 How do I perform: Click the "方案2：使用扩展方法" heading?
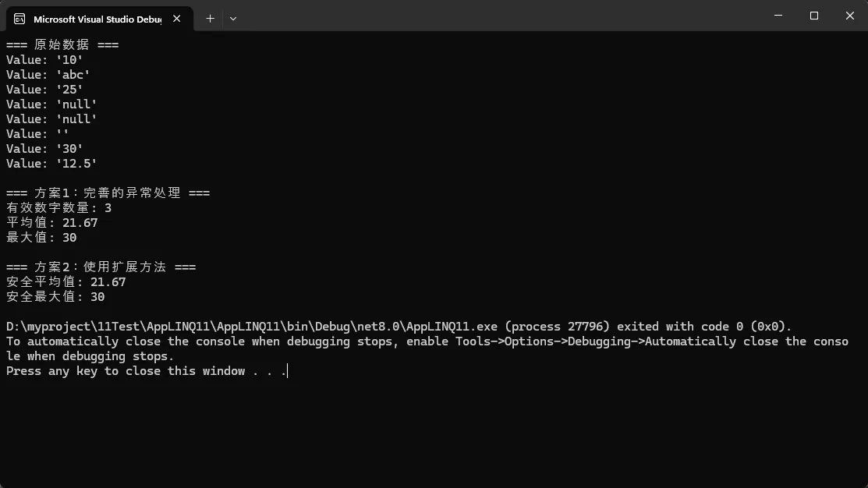(101, 267)
